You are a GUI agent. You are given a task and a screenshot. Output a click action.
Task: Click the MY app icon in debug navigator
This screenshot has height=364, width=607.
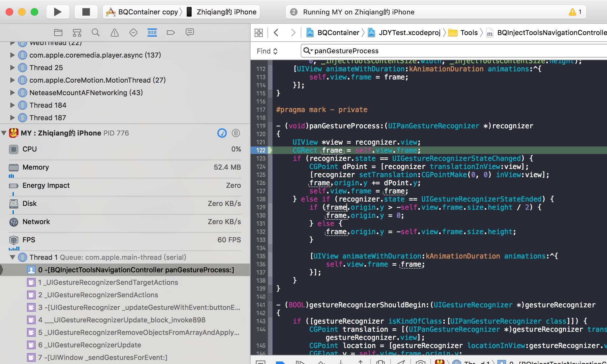[x=13, y=133]
